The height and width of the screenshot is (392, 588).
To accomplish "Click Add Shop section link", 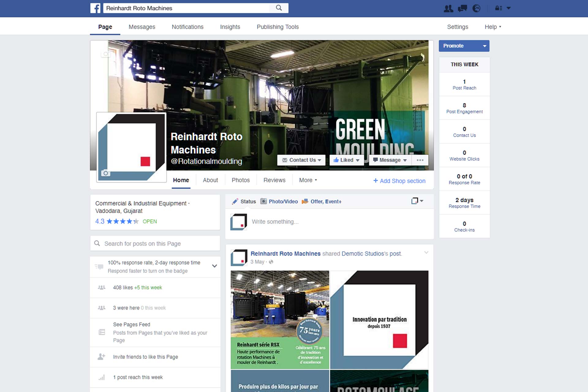I will [399, 181].
